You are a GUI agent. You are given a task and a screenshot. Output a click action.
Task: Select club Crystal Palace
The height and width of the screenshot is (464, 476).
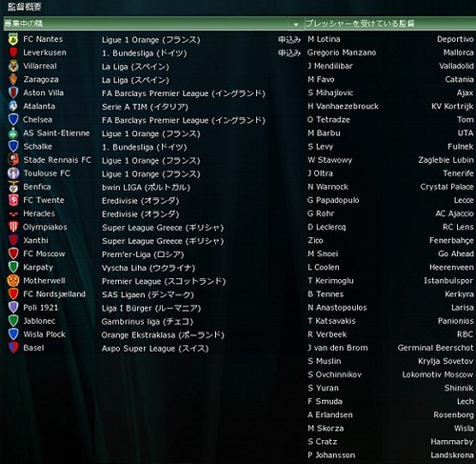447,187
